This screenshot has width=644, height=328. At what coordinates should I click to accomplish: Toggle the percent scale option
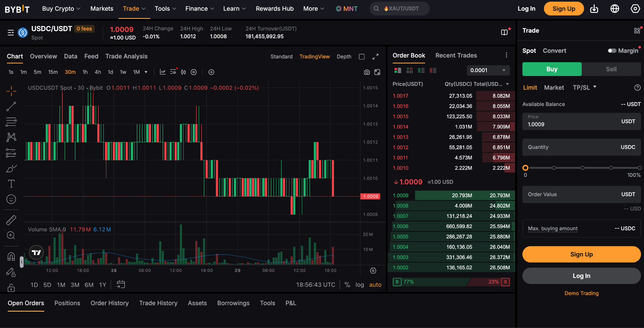coord(347,285)
